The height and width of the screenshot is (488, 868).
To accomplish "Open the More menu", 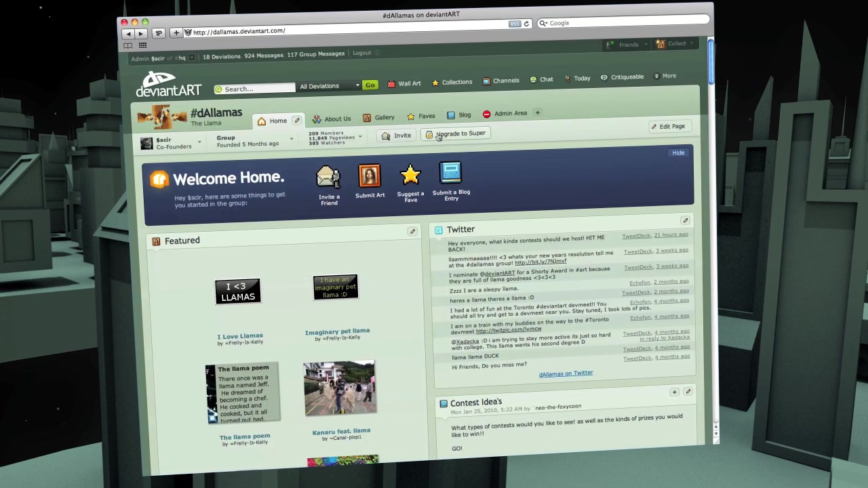I will pyautogui.click(x=665, y=76).
